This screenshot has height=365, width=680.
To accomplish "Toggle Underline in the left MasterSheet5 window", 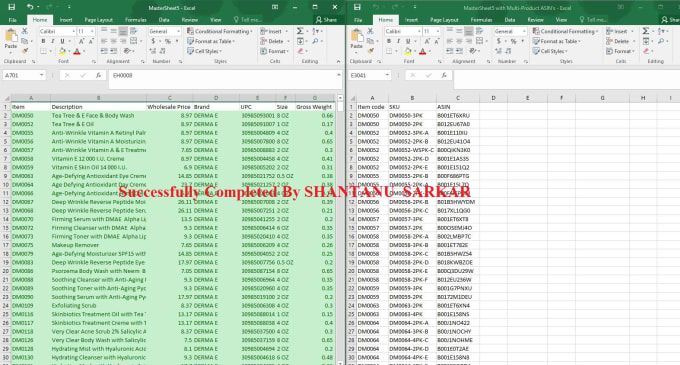I will click(62, 41).
